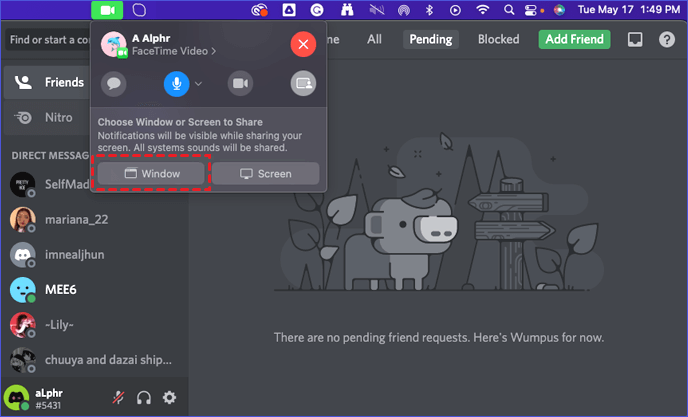Open Control Center icon
Screen dimensions: 688x417
(531, 10)
